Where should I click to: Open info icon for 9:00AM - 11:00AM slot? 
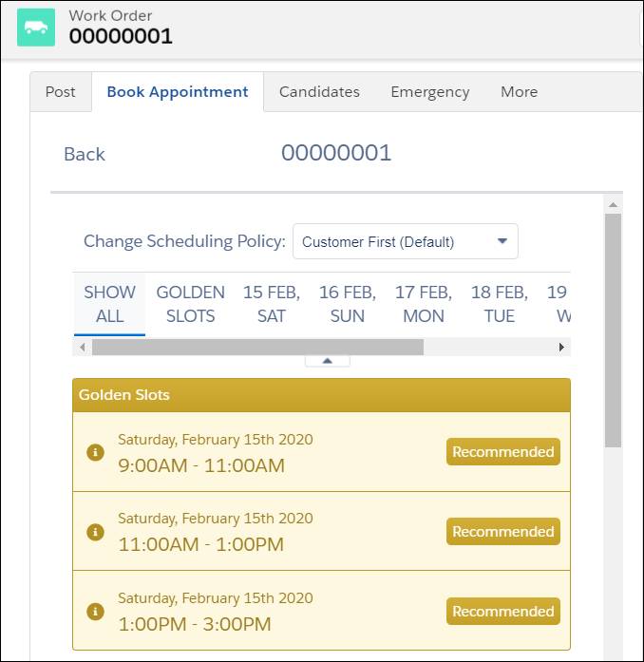coord(95,452)
